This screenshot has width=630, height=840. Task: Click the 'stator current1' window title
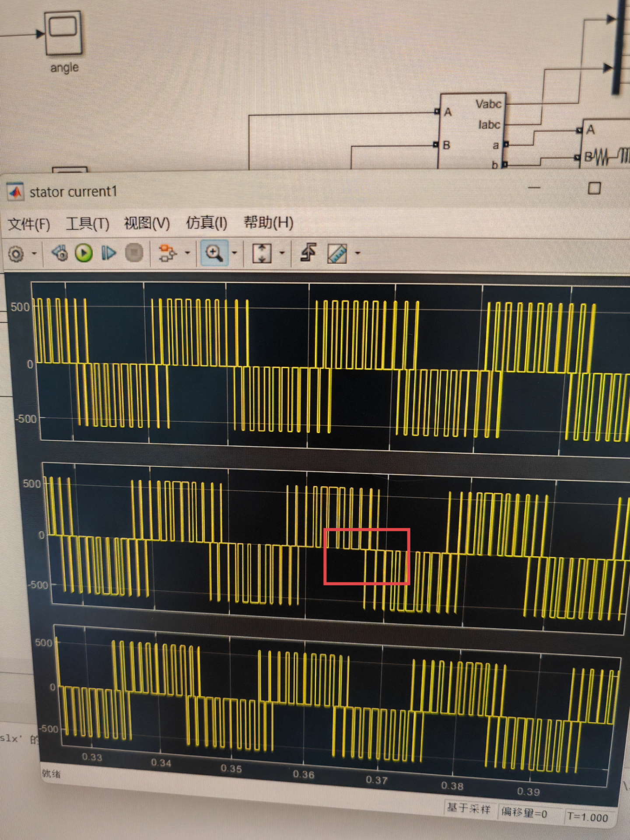click(73, 192)
